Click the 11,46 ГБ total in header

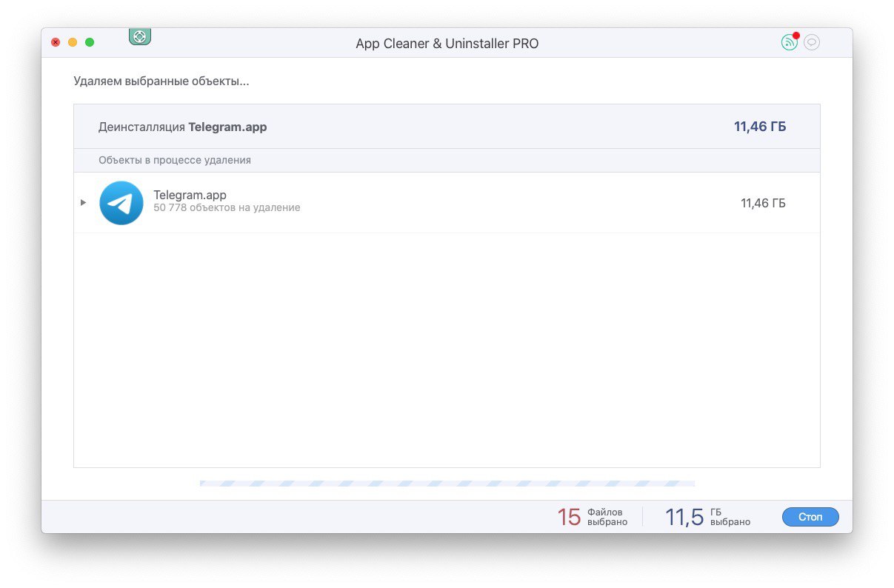(760, 127)
